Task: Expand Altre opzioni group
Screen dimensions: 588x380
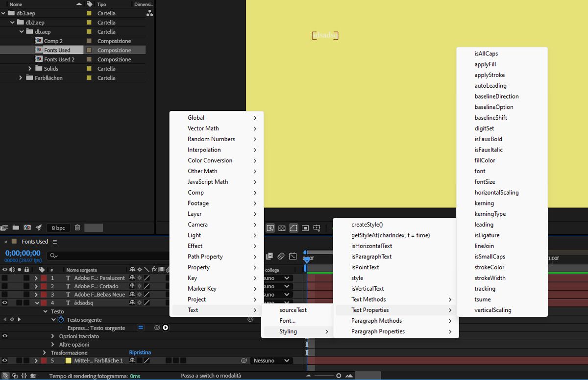Action: coord(53,344)
